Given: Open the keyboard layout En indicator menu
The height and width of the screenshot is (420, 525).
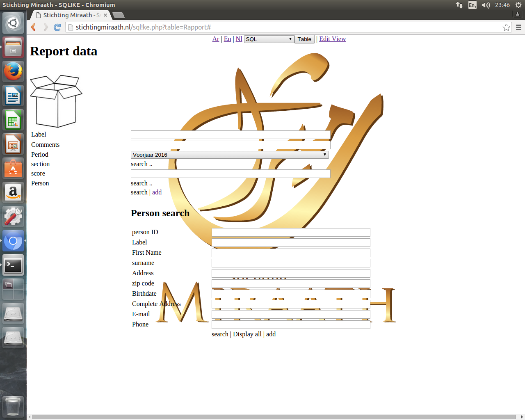Looking at the screenshot, I should 472,5.
